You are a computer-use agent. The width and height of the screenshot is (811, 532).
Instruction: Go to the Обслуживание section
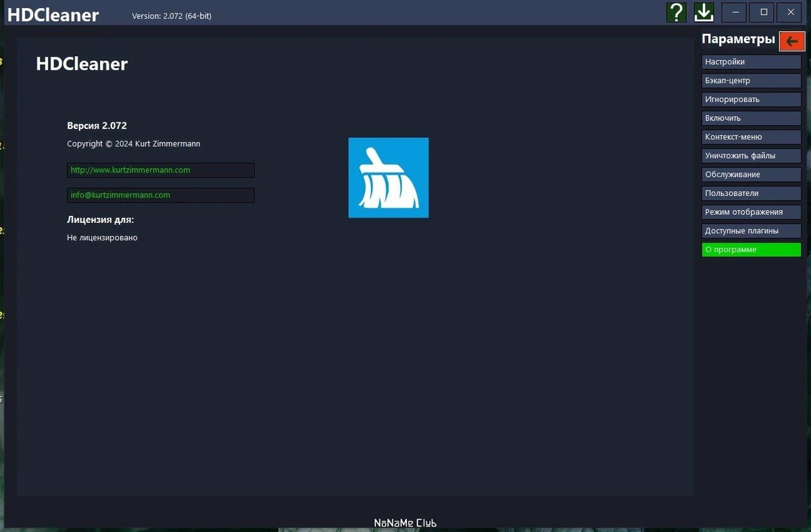pyautogui.click(x=752, y=174)
